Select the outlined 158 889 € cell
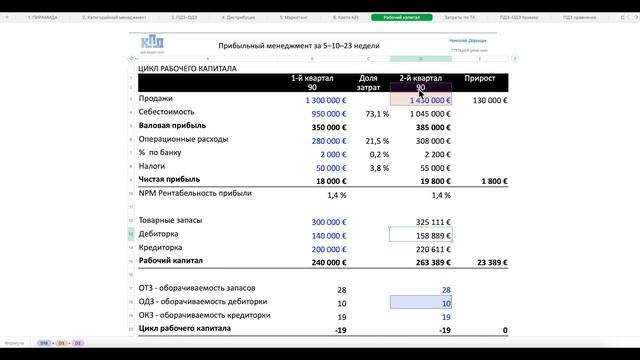Viewport: 640px width, 360px height. 421,235
